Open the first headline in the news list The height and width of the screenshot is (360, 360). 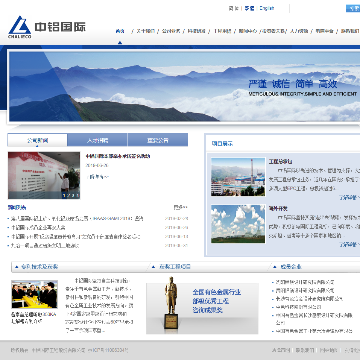pos(77,219)
